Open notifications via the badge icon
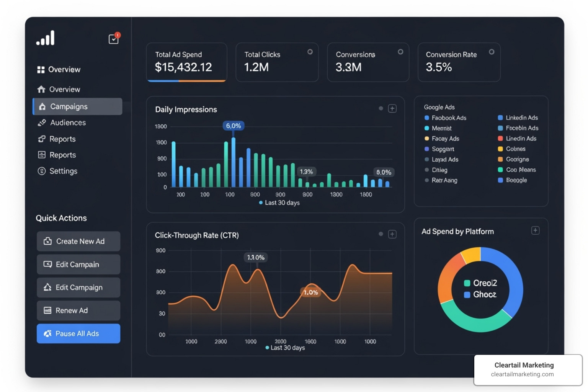This screenshot has height=392, width=588. (113, 39)
